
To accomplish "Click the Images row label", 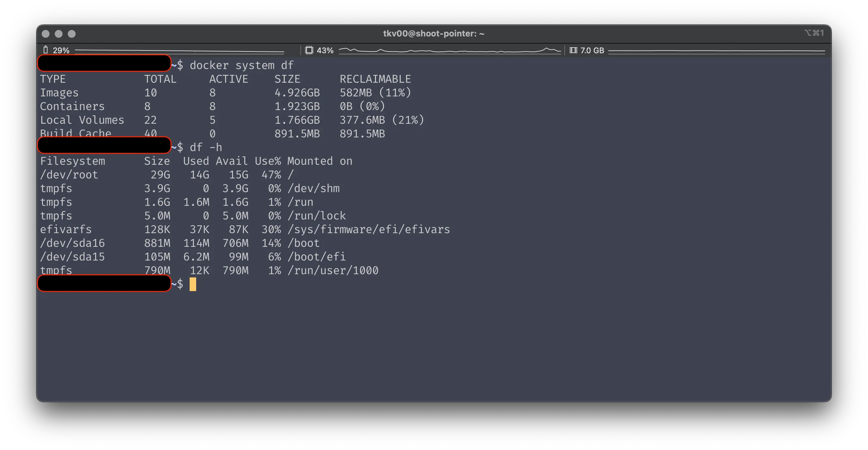I will tap(59, 92).
